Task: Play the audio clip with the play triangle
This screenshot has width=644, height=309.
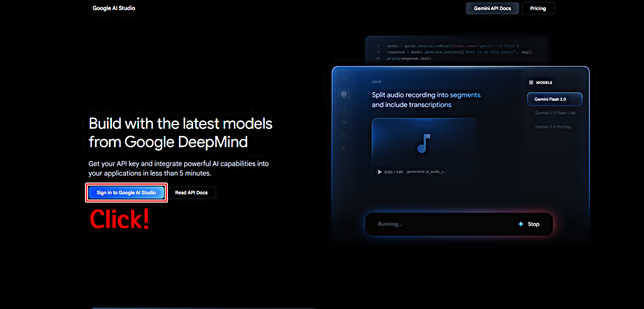Action: click(x=379, y=172)
